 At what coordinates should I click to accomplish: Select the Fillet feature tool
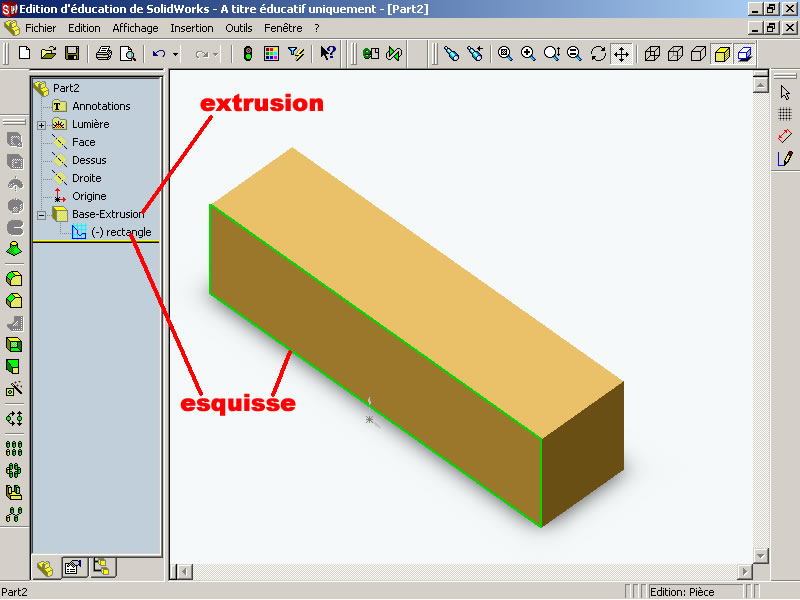pyautogui.click(x=14, y=279)
